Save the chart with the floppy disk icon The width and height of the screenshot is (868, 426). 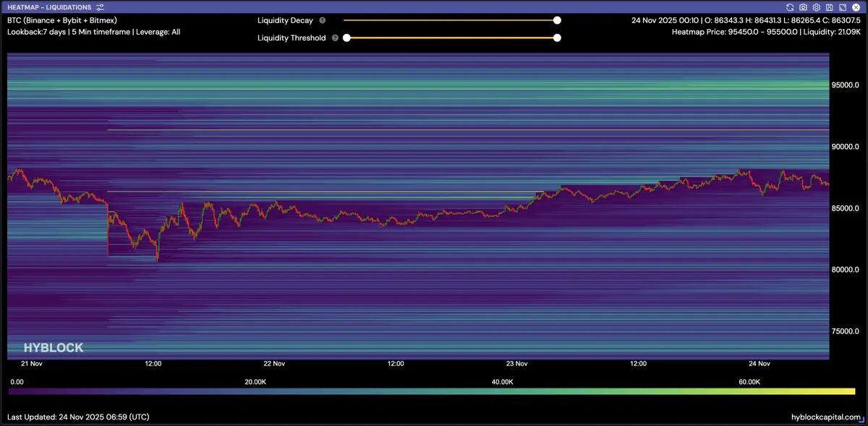click(829, 7)
